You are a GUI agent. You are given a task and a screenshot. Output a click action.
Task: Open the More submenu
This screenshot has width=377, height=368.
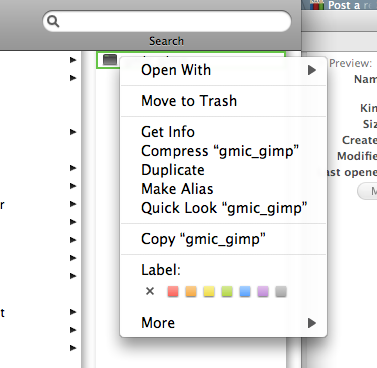coord(223,323)
